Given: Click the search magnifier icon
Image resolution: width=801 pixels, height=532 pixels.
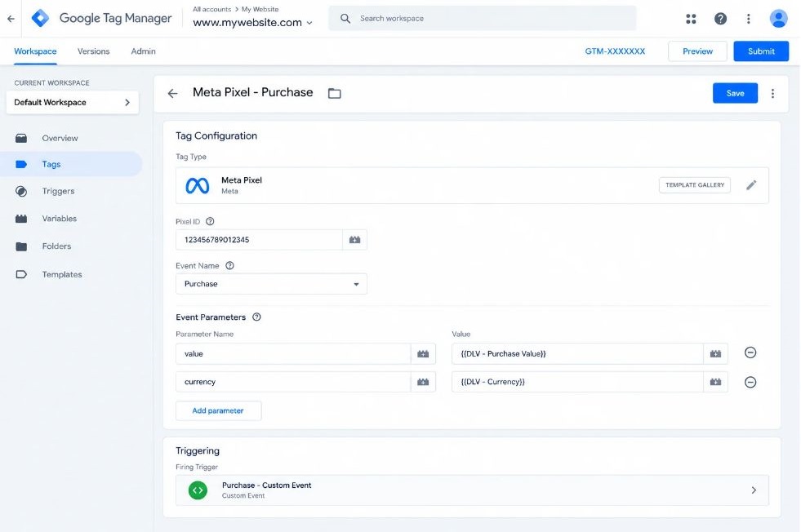Looking at the screenshot, I should [345, 19].
